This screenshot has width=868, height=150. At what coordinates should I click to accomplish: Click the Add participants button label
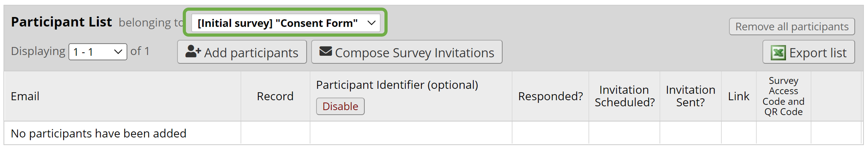pyautogui.click(x=251, y=53)
